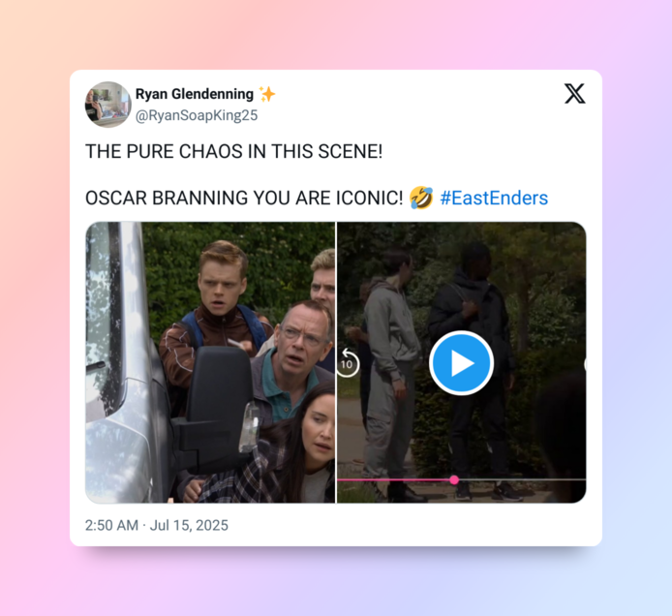
Task: Click the "OSCAR BRANNING YOU ARE ICONIC!" text
Action: click(244, 198)
